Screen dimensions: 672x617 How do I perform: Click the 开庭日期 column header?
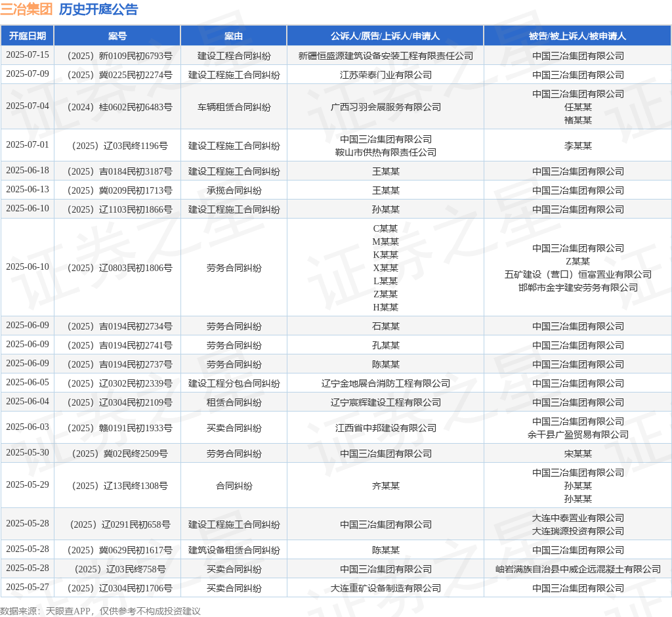click(28, 36)
